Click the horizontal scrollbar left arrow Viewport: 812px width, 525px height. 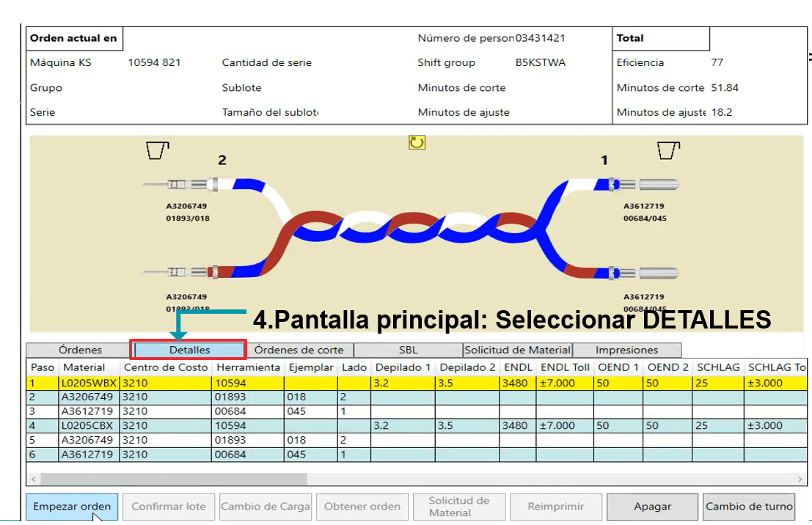click(x=34, y=479)
